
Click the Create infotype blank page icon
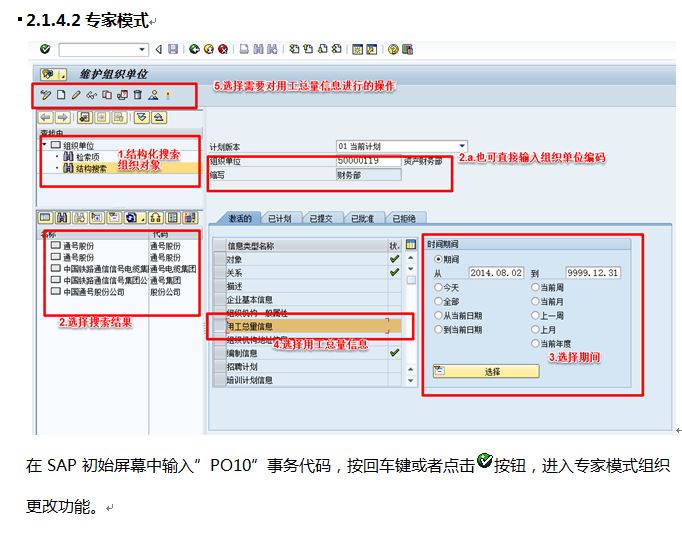pyautogui.click(x=61, y=94)
